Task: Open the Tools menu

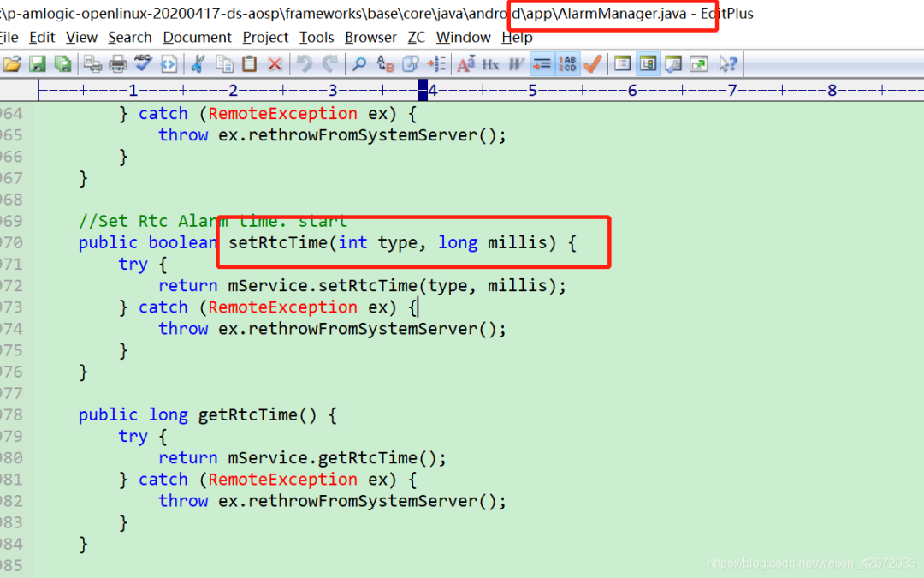Action: click(317, 37)
